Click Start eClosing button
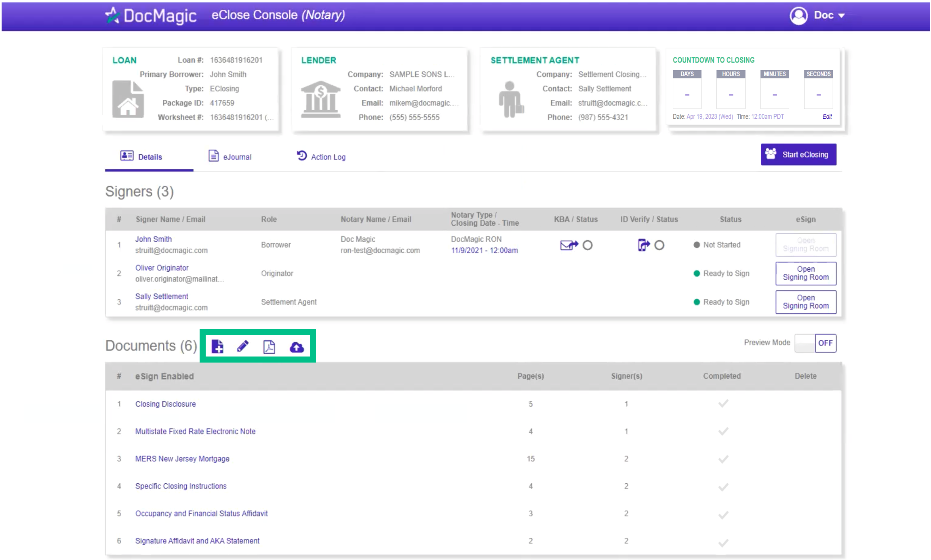Screen dimensions: 931x560 799,154
